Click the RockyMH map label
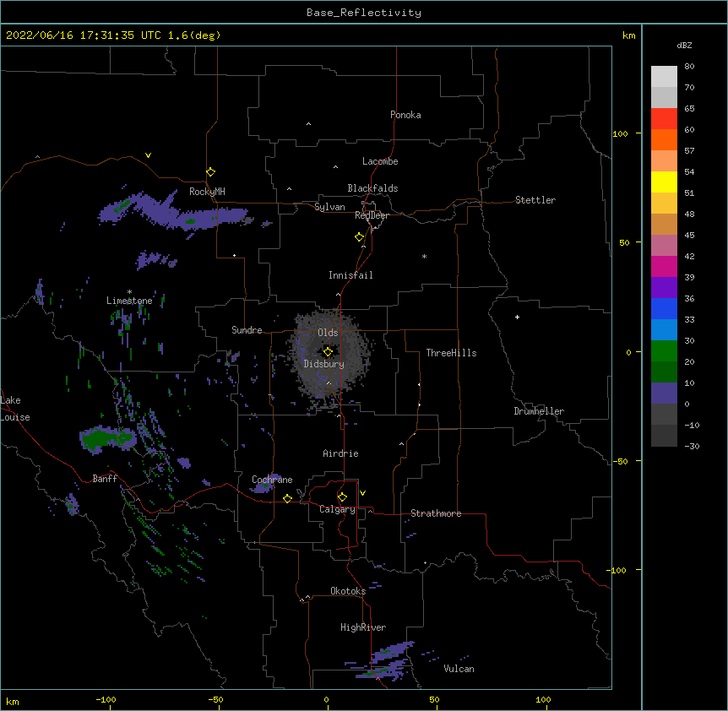The width and height of the screenshot is (728, 711). coord(207,192)
